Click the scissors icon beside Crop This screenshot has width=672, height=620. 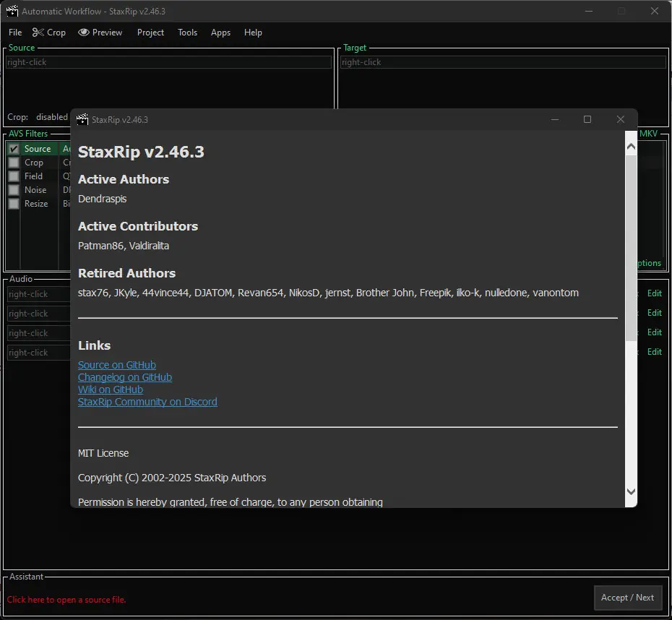click(x=38, y=33)
